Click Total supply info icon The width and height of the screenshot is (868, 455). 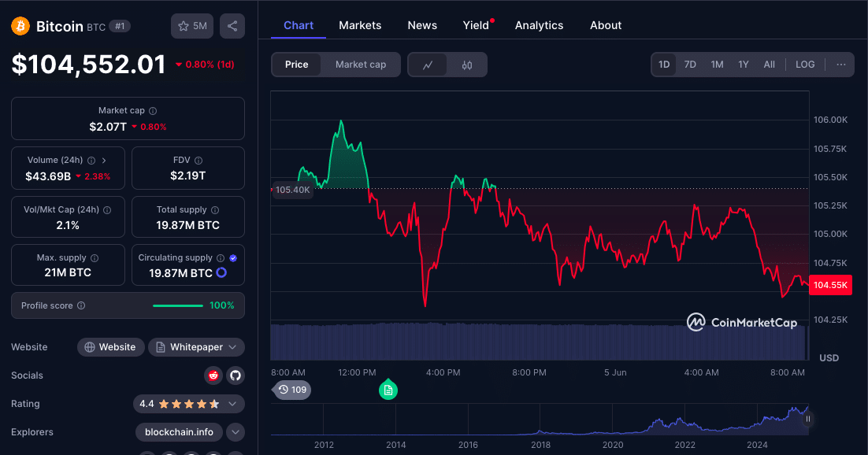click(x=215, y=210)
